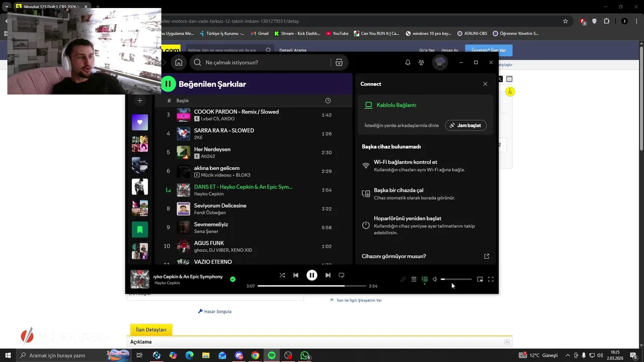Bookmark page with browser star icon

[x=566, y=21]
